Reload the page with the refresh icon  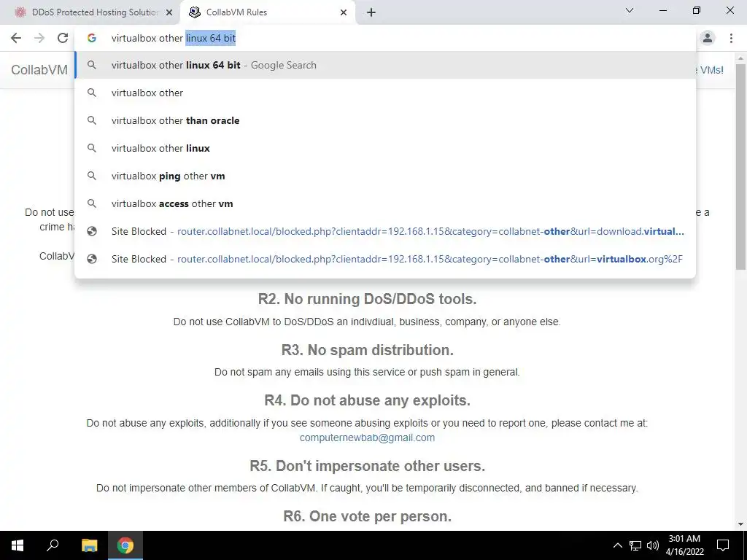tap(63, 38)
